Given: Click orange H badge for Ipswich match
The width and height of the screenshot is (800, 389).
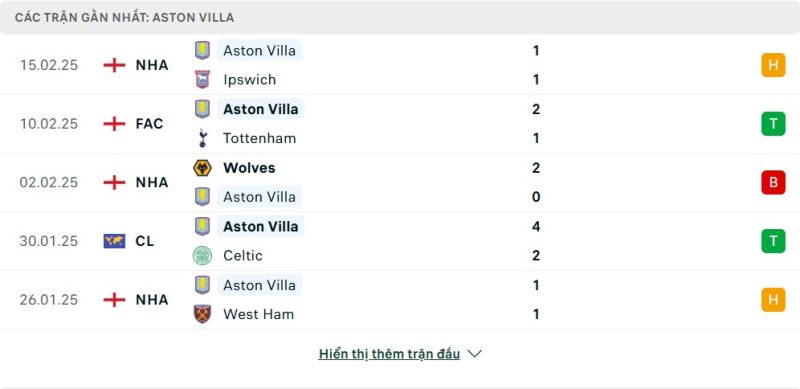Looking at the screenshot, I should [773, 65].
